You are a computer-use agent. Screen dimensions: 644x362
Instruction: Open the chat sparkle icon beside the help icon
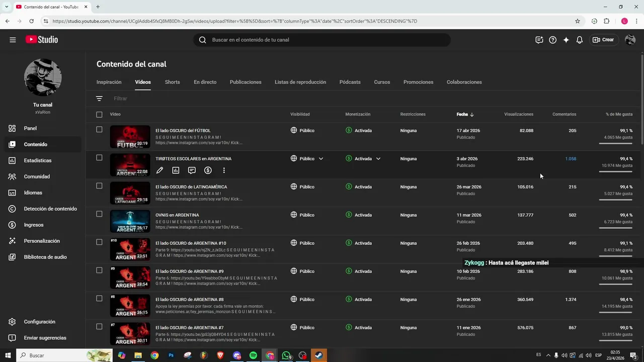pyautogui.click(x=539, y=40)
